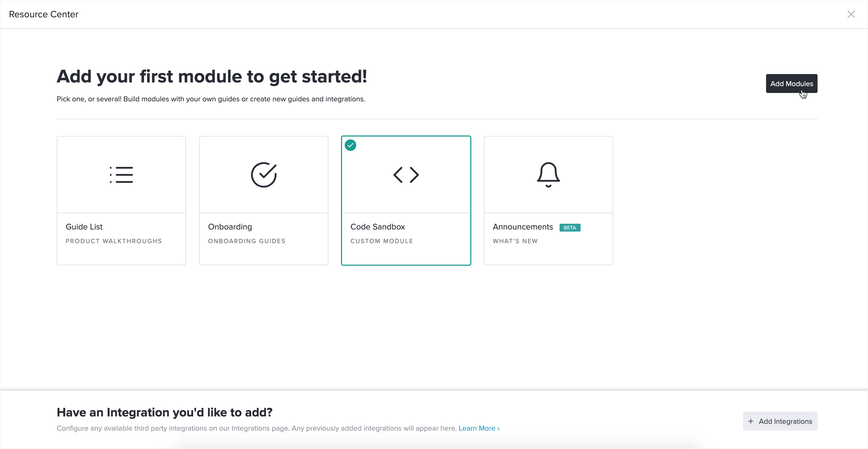Click the Custom Module label under Code Sandbox
The image size is (868, 449).
click(381, 241)
